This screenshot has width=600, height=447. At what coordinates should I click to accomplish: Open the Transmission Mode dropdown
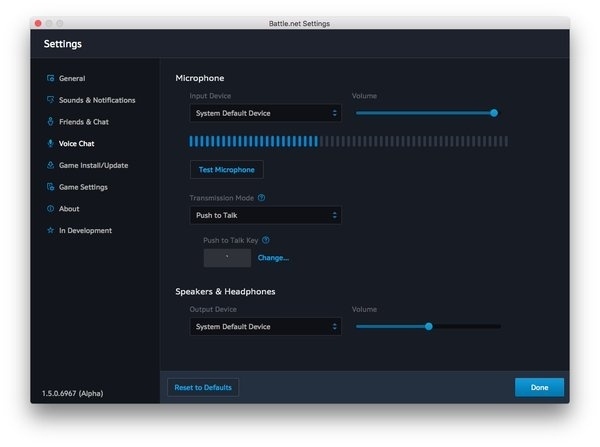coord(266,215)
